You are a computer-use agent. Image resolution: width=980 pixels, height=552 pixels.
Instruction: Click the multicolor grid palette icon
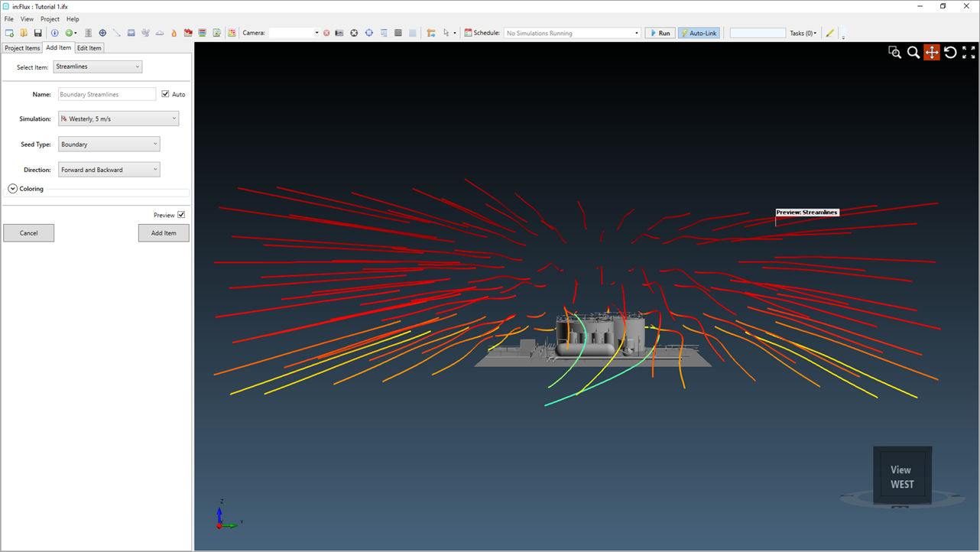(232, 33)
